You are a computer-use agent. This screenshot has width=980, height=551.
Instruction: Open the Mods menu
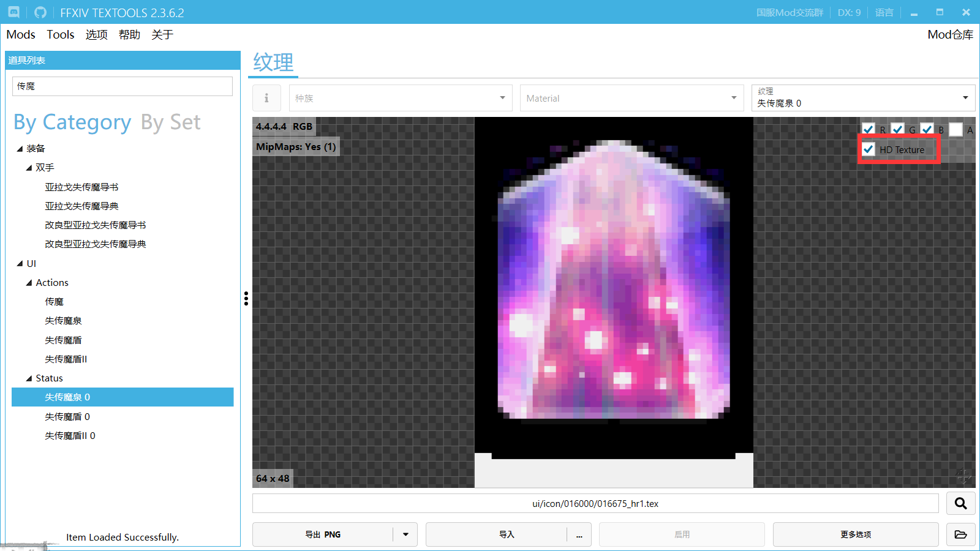21,35
